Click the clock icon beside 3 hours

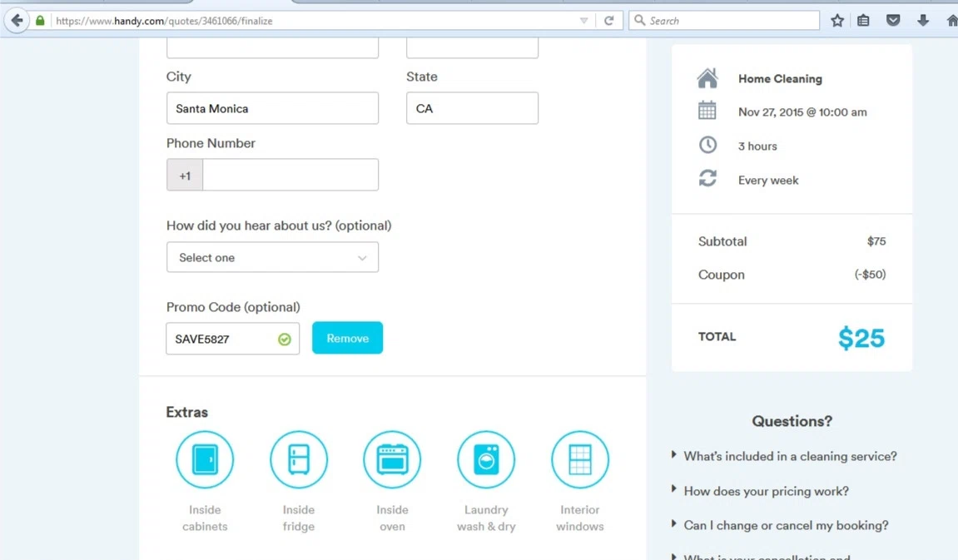707,145
